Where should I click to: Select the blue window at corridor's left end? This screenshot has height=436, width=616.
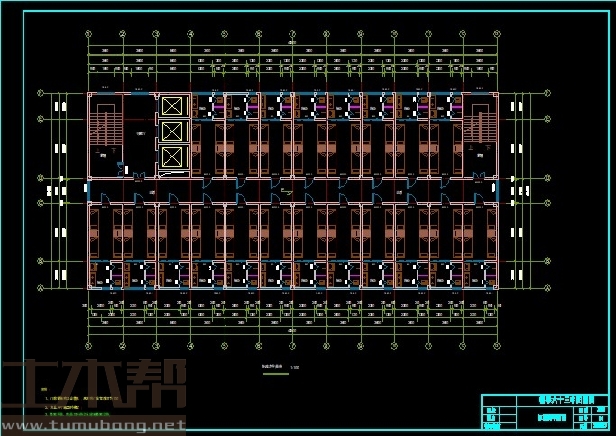click(x=88, y=189)
